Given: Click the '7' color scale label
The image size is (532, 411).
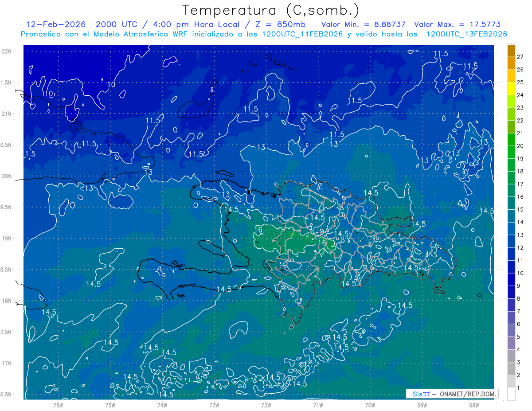Looking at the screenshot, I should 519,311.
